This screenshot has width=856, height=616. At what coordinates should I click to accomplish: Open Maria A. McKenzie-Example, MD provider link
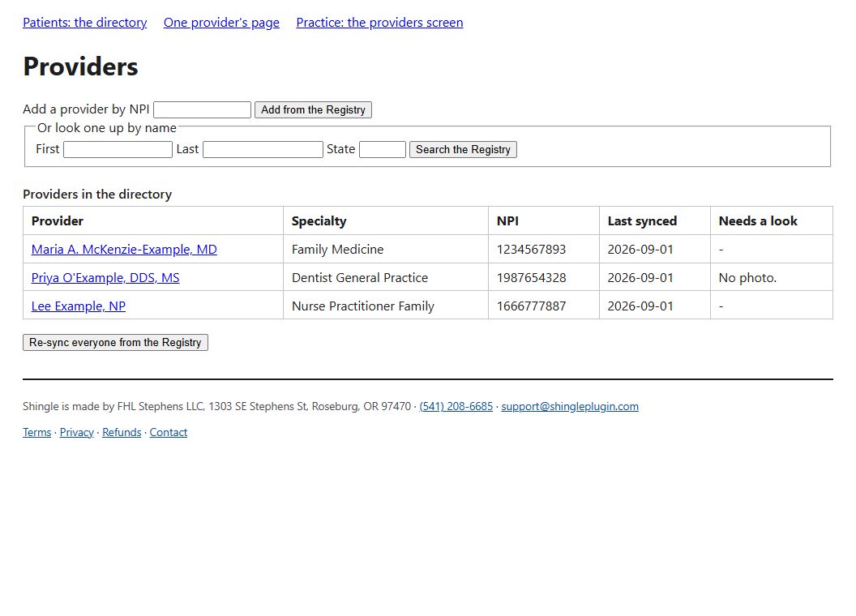point(124,250)
